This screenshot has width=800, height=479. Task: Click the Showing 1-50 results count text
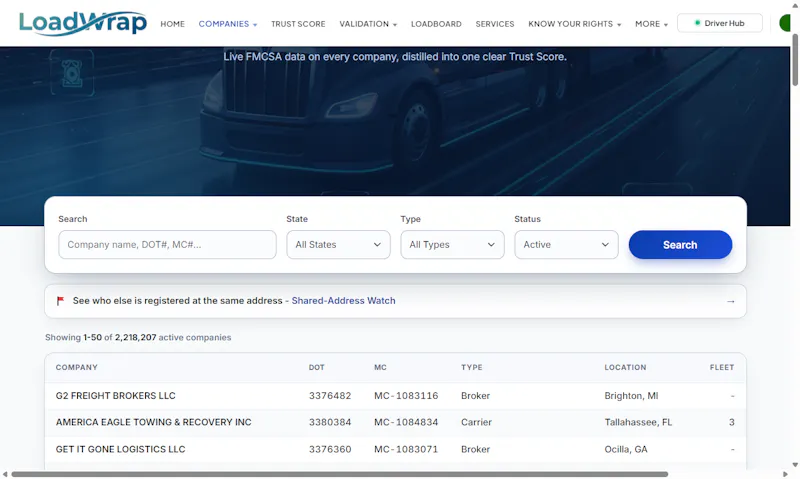click(x=138, y=337)
